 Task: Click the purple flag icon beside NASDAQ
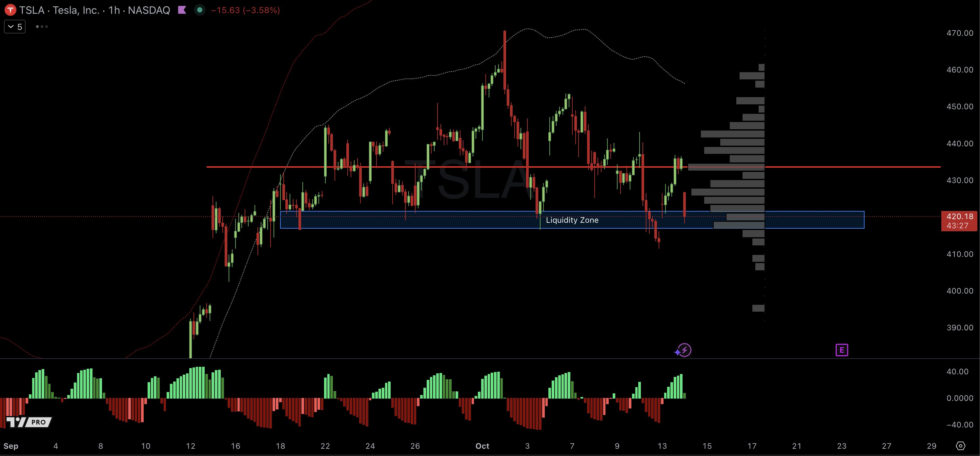pos(182,10)
